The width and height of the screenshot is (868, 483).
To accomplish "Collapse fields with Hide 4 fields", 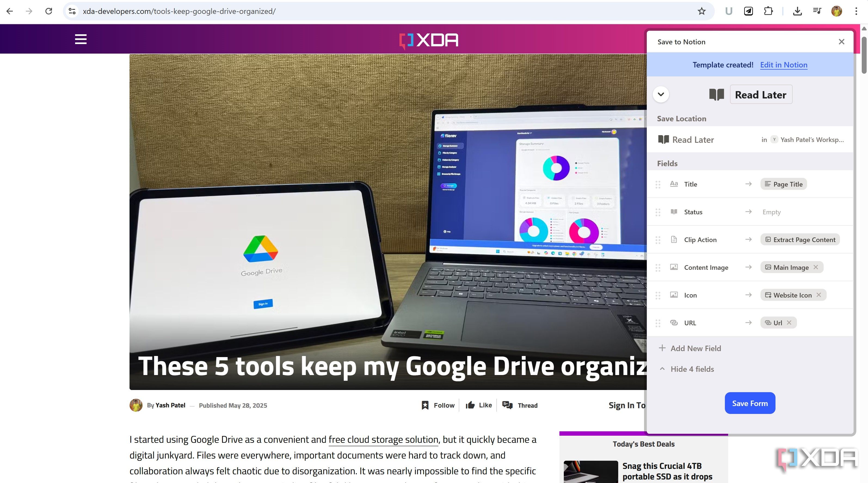I will click(x=687, y=369).
